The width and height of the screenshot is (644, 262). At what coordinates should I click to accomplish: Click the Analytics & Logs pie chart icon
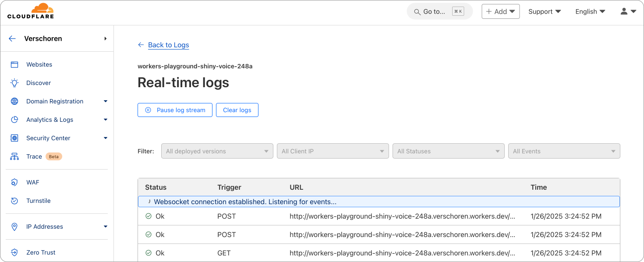click(x=14, y=120)
